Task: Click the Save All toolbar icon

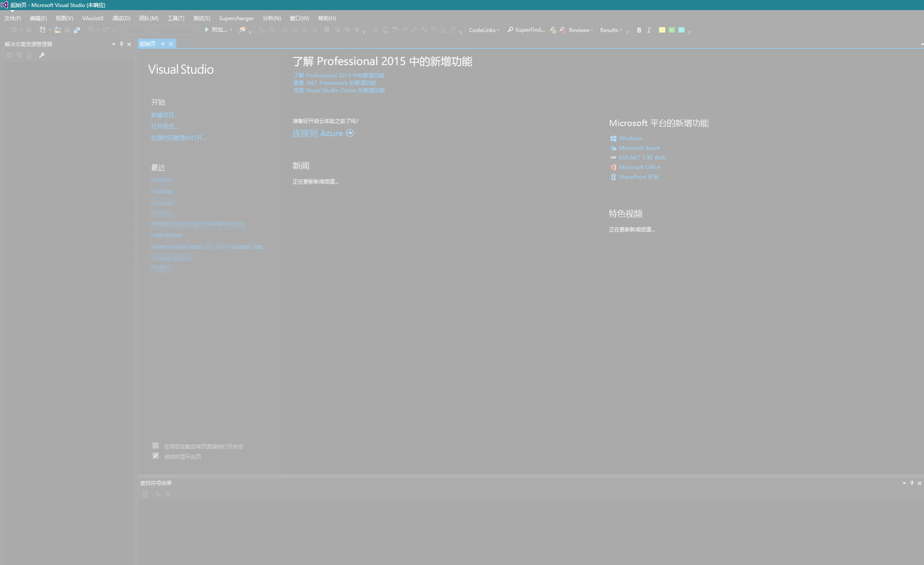Action: point(77,30)
